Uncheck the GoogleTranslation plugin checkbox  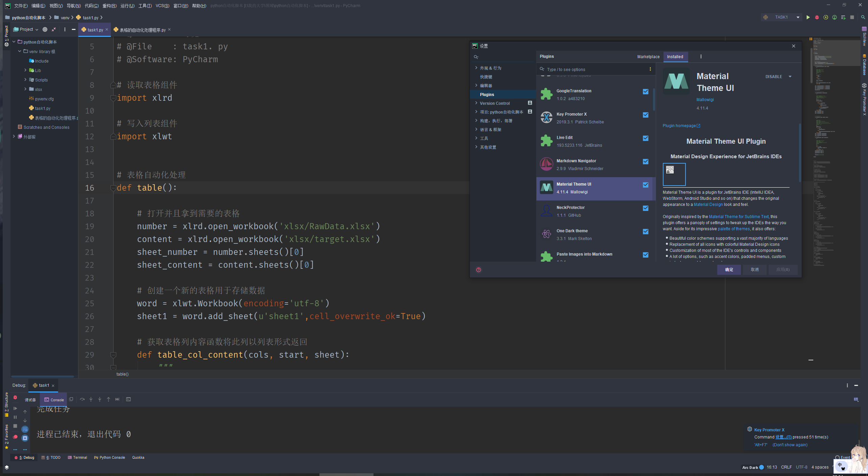coord(646,92)
